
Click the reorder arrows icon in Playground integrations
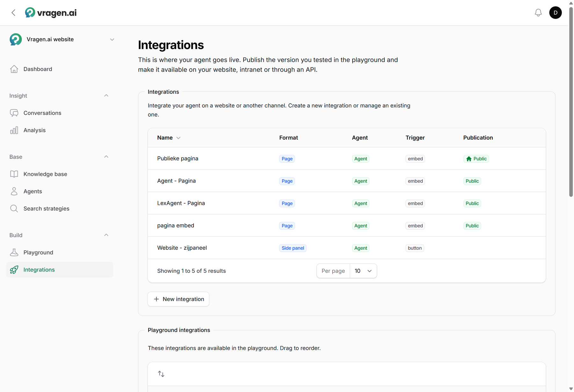coord(161,374)
